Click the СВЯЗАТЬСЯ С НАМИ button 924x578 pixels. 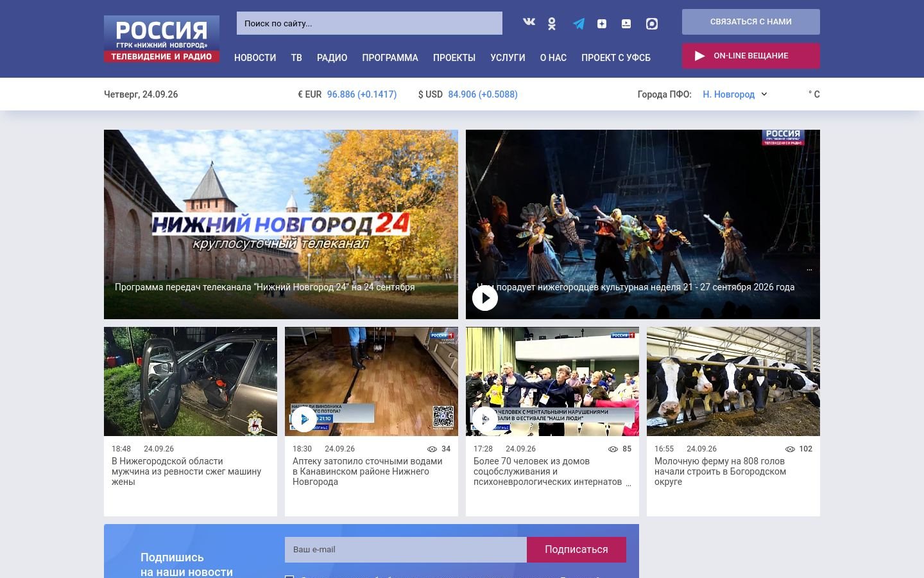click(751, 22)
